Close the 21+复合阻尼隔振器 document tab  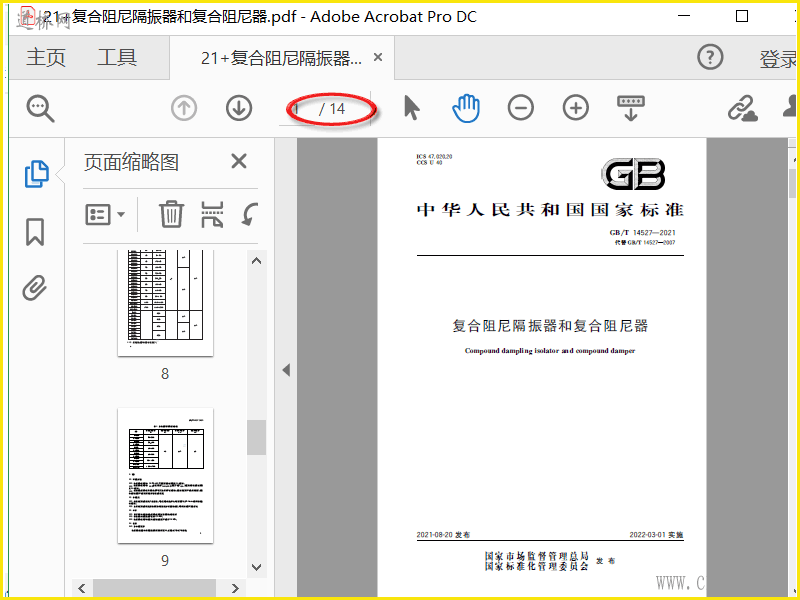(x=378, y=57)
